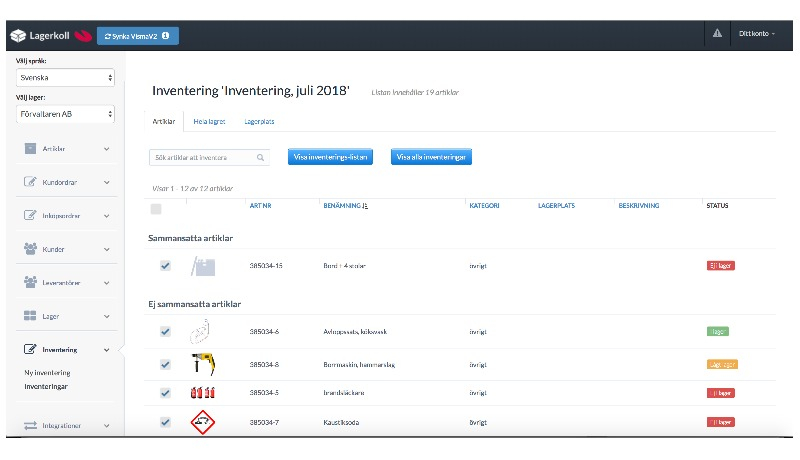Uncheck the checkbox for article 385034-7
This screenshot has height=460, width=800.
(165, 422)
